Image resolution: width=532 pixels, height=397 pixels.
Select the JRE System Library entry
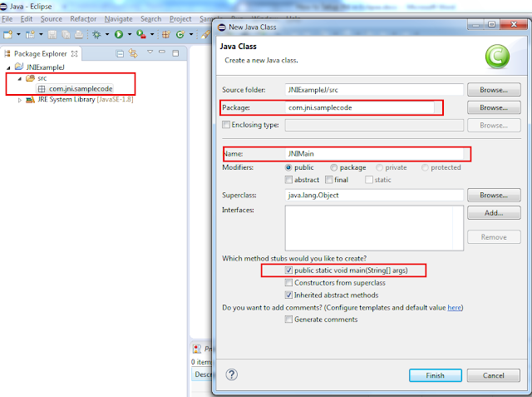pos(85,100)
